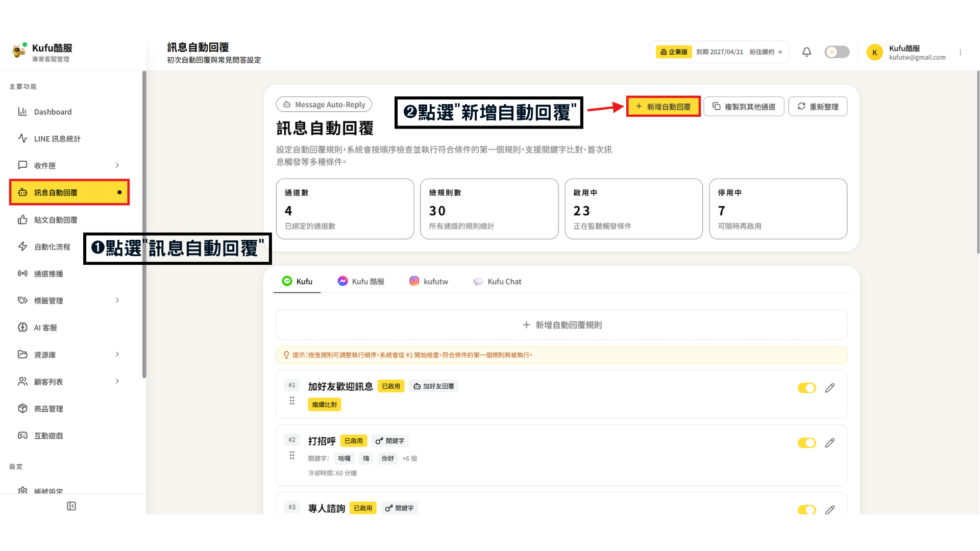Click the chat bubble icon on Kufu Chat tab

point(478,282)
